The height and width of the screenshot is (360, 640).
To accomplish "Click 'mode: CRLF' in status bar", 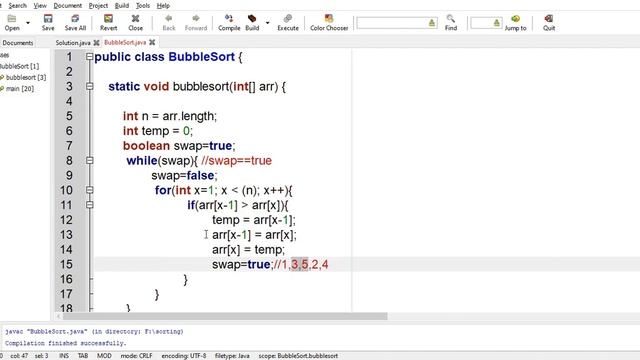I will pyautogui.click(x=136, y=356).
